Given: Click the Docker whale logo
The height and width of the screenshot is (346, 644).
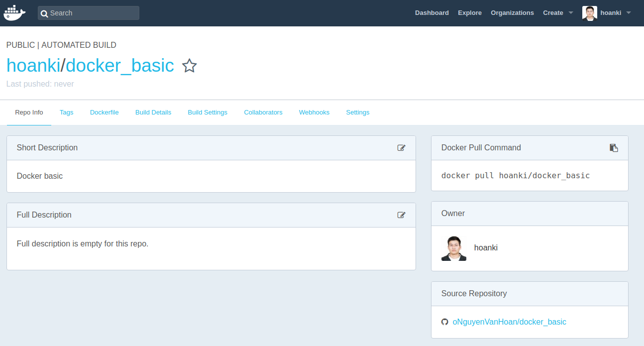Looking at the screenshot, I should 14,12.
